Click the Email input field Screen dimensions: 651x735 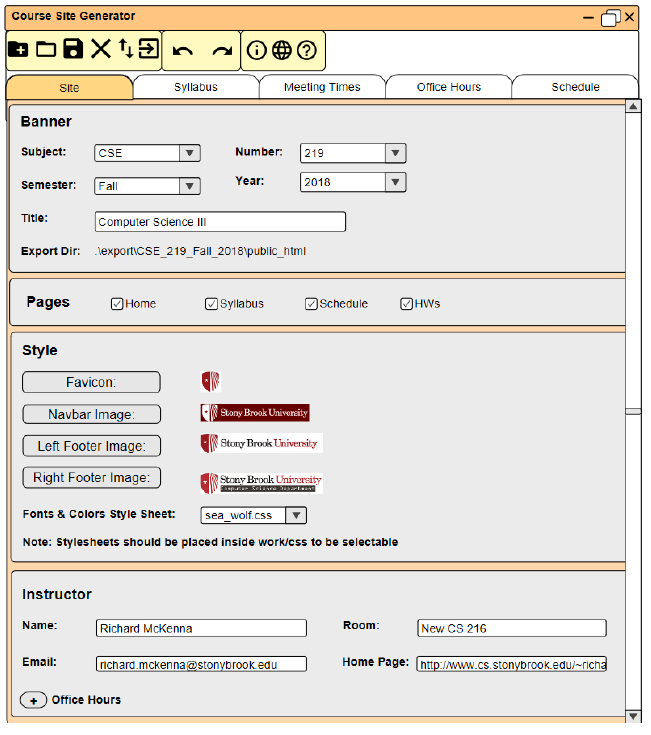(x=202, y=665)
